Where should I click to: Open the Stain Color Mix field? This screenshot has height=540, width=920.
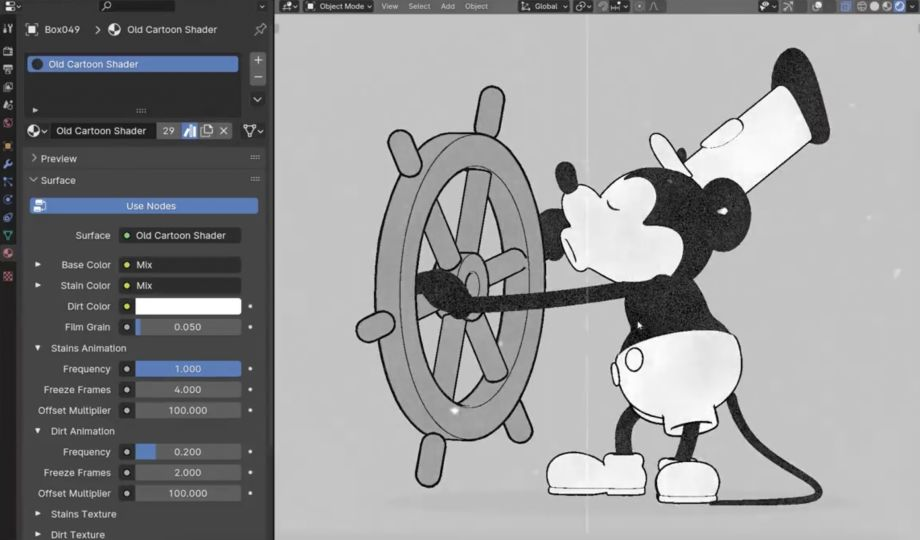coord(180,285)
